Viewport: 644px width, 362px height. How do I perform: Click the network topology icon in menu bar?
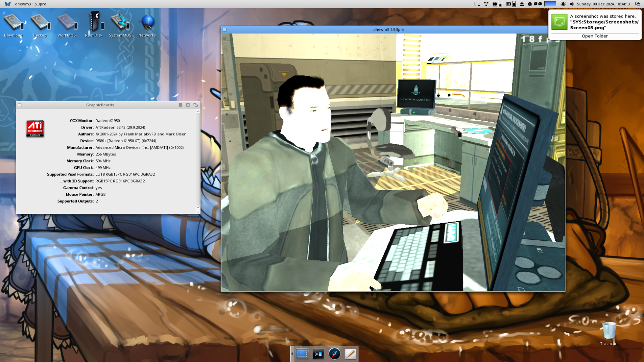coord(486,4)
